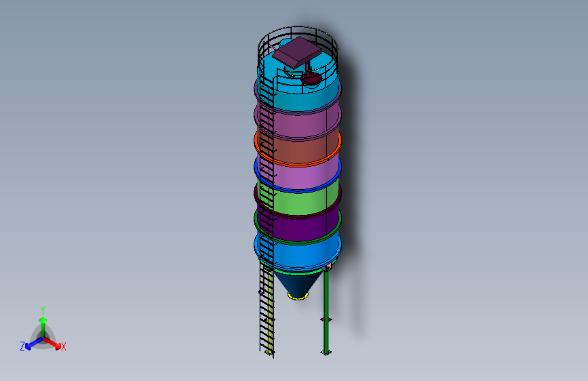The image size is (588, 381).
Task: Select the base plate of the green leg
Action: (326, 353)
